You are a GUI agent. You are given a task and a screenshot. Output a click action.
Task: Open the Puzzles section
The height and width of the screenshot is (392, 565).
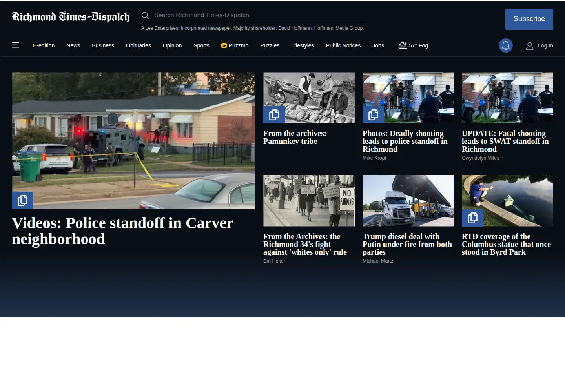[270, 45]
